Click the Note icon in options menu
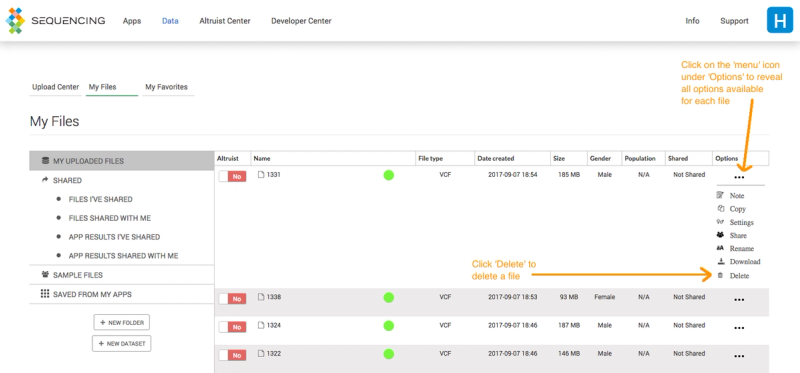This screenshot has height=373, width=800. coord(720,195)
